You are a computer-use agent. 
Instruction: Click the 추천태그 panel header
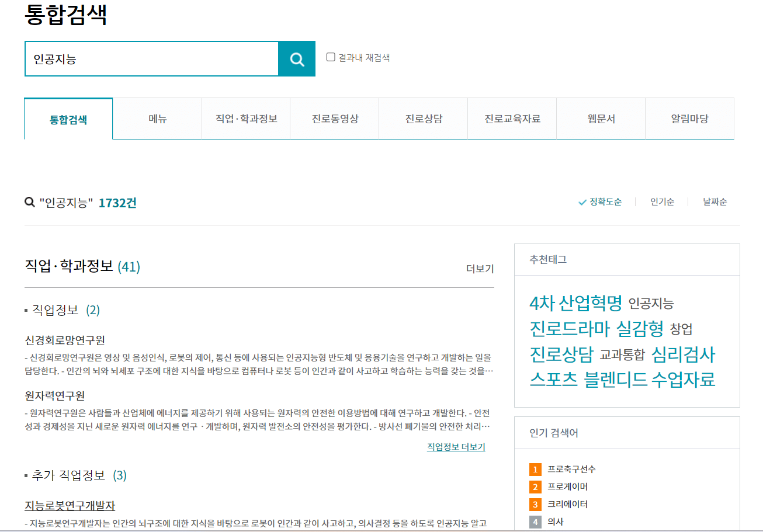coord(627,260)
